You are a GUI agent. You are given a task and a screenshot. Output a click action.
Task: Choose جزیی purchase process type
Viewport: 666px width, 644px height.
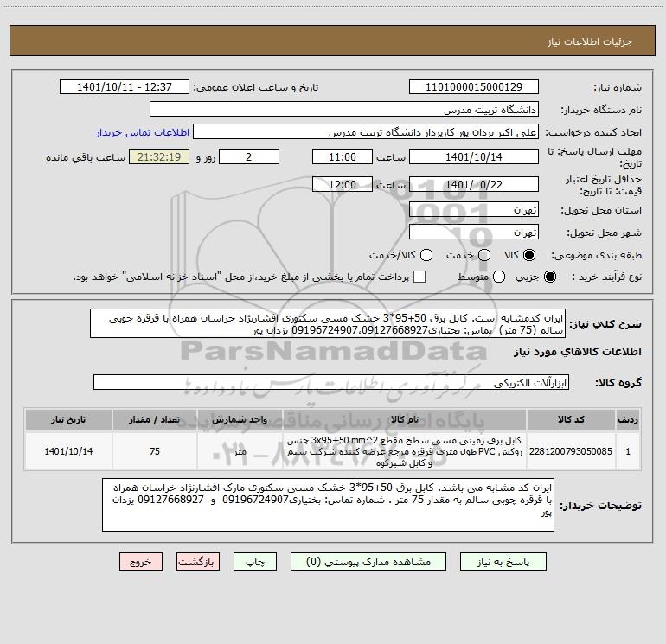[549, 277]
